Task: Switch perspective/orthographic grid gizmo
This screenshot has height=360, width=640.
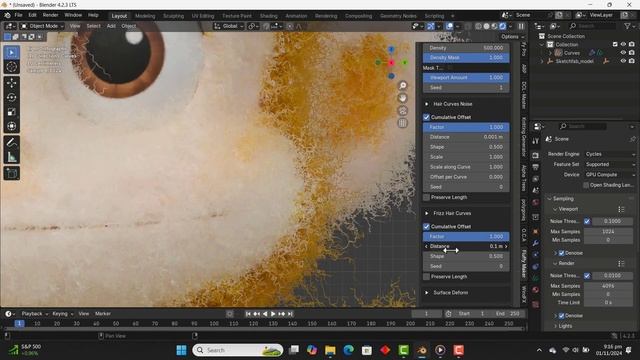Action: (402, 123)
